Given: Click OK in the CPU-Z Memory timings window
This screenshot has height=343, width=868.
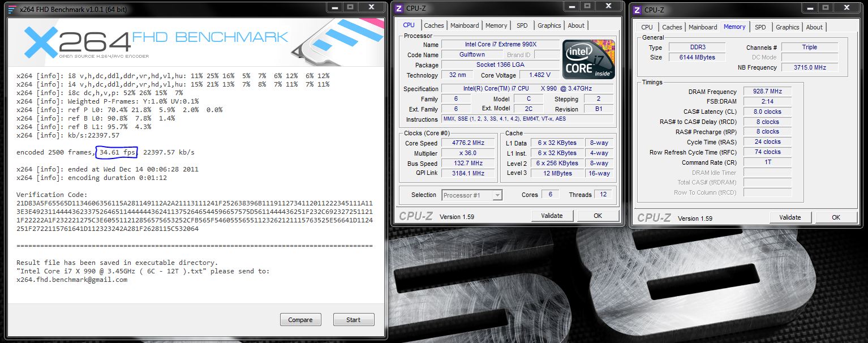Looking at the screenshot, I should tap(836, 217).
